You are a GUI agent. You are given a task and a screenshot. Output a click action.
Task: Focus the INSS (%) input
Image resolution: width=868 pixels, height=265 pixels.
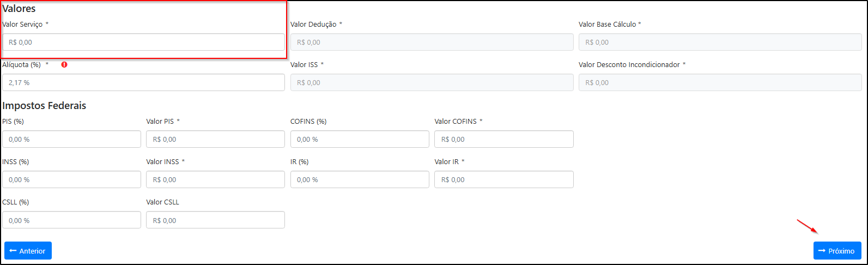(71, 179)
